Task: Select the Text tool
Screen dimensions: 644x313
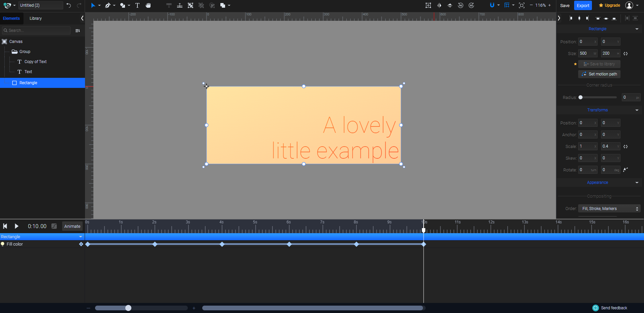Action: (137, 5)
